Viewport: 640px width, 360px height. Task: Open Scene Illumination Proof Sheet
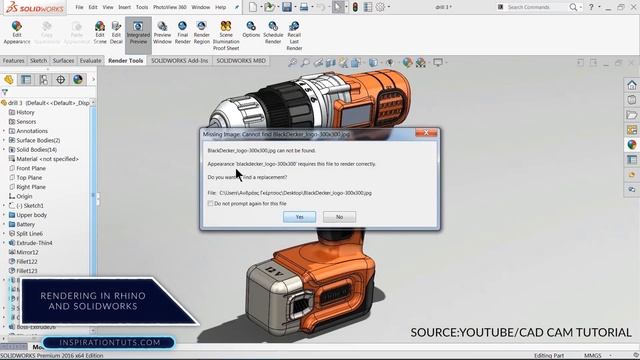tap(226, 36)
